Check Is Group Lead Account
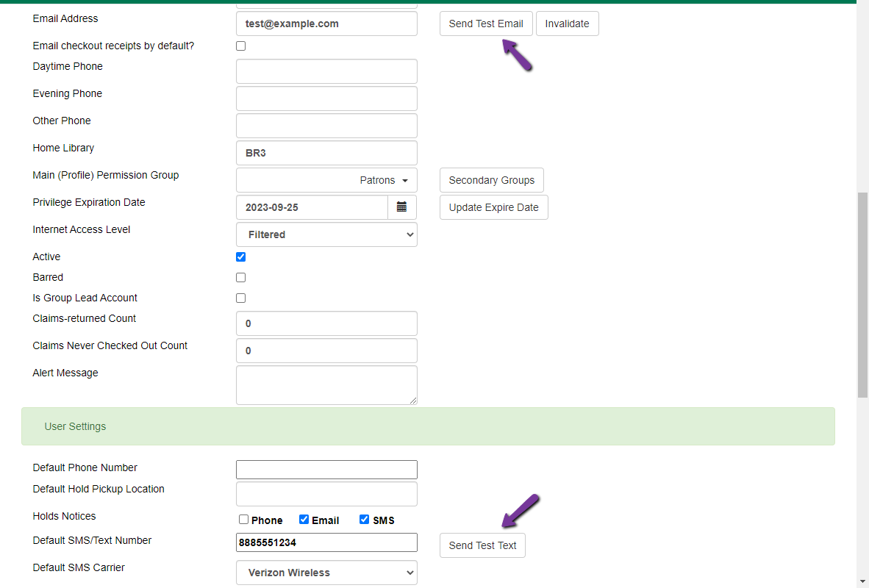The image size is (869, 588). (x=240, y=298)
